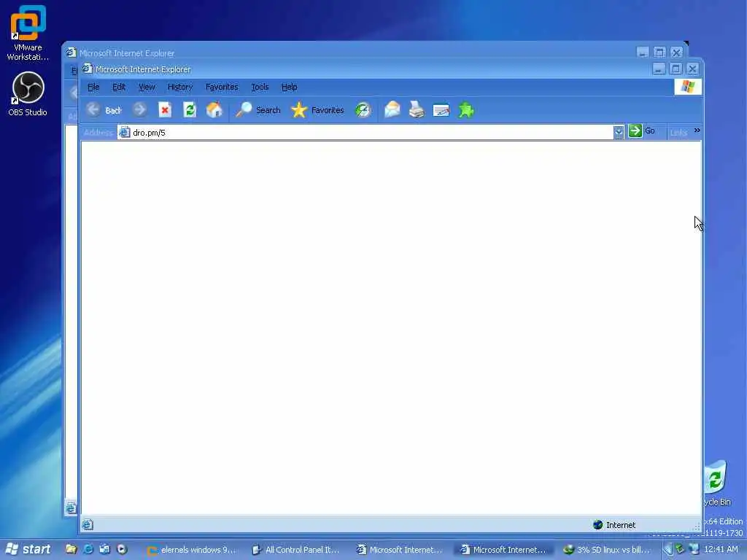
Task: Click the network tray icon beside the clock
Action: pos(694,550)
